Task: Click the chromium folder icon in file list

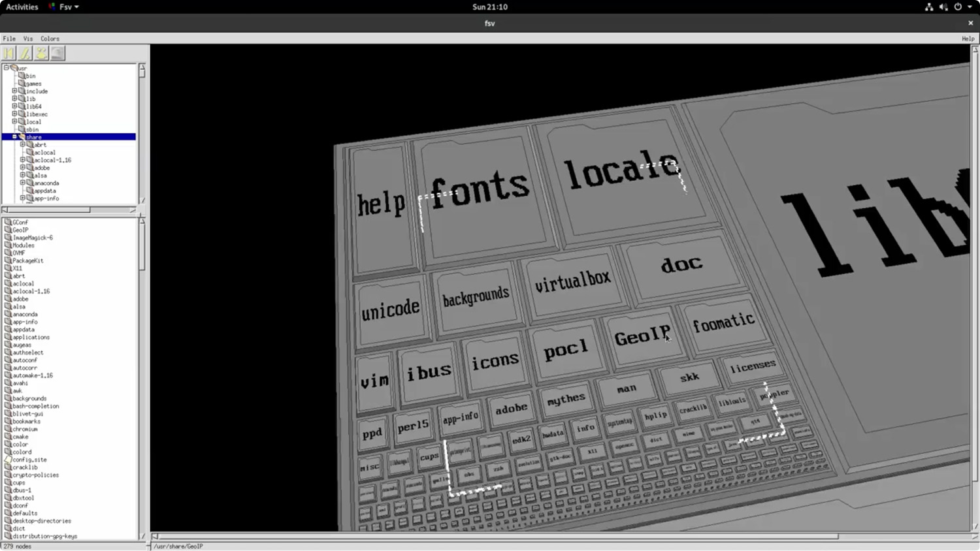Action: pos(8,429)
